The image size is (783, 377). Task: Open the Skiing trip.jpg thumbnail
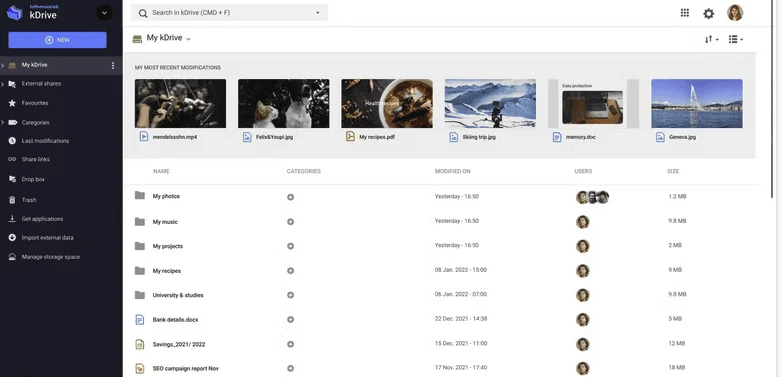pos(490,103)
